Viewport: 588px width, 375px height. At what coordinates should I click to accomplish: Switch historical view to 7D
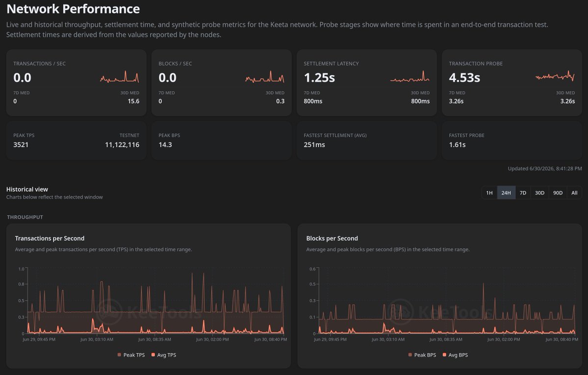523,192
